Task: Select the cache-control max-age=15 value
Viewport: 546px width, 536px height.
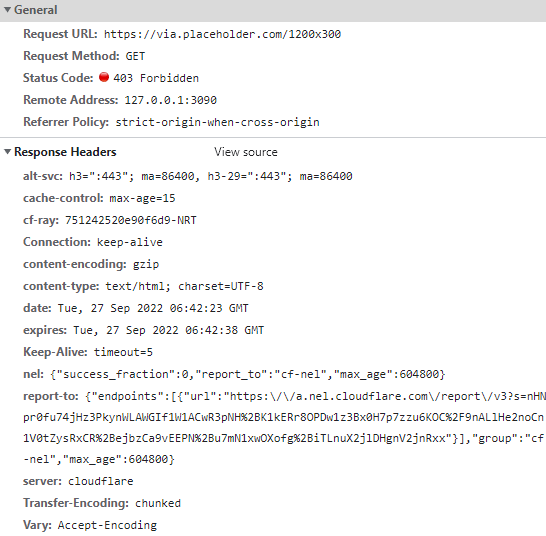Action: coord(142,199)
